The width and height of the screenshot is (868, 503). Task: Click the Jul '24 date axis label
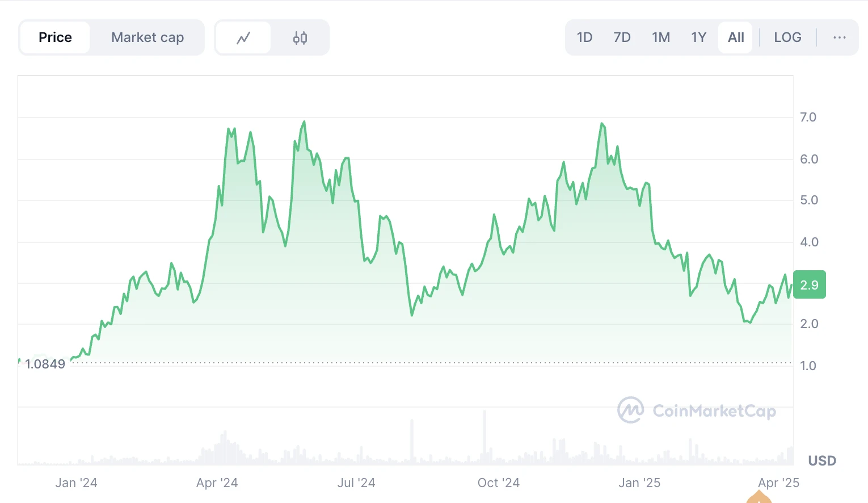356,483
